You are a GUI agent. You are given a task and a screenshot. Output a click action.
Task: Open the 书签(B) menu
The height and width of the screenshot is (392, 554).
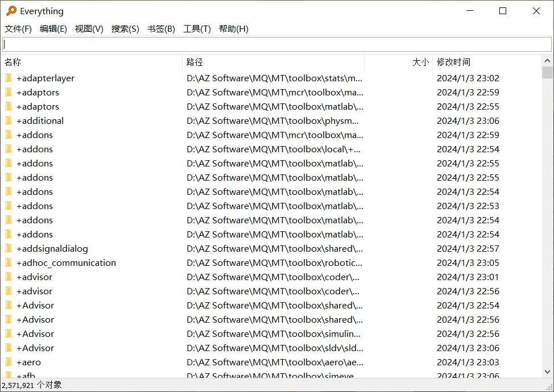click(161, 29)
